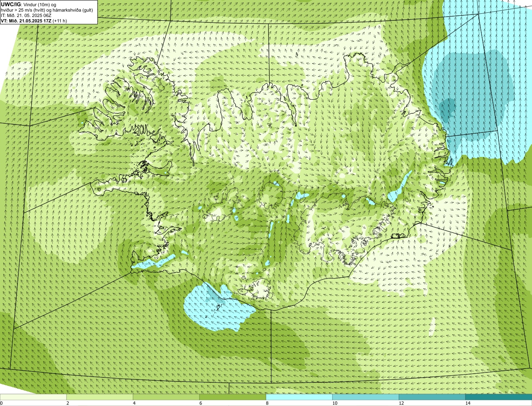Viewport: 532px width, 406px height.
Task: Click the '14' tick label on the color scale
Action: coord(468,403)
